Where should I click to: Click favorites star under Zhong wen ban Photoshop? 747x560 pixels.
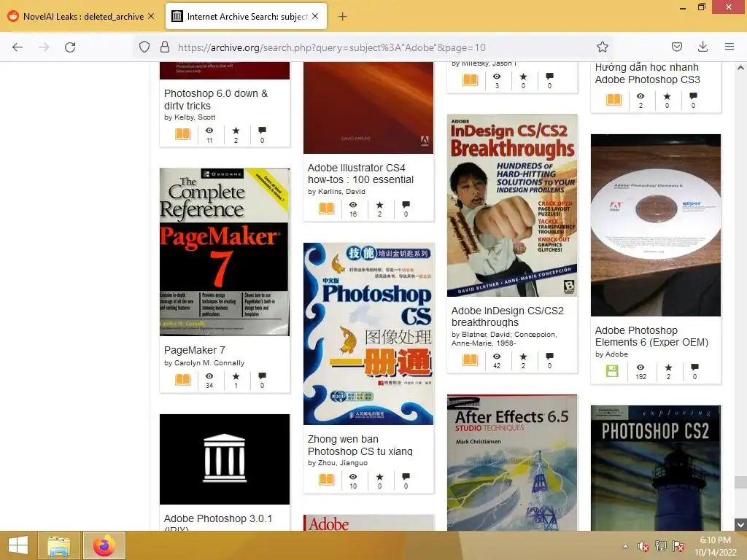[379, 477]
